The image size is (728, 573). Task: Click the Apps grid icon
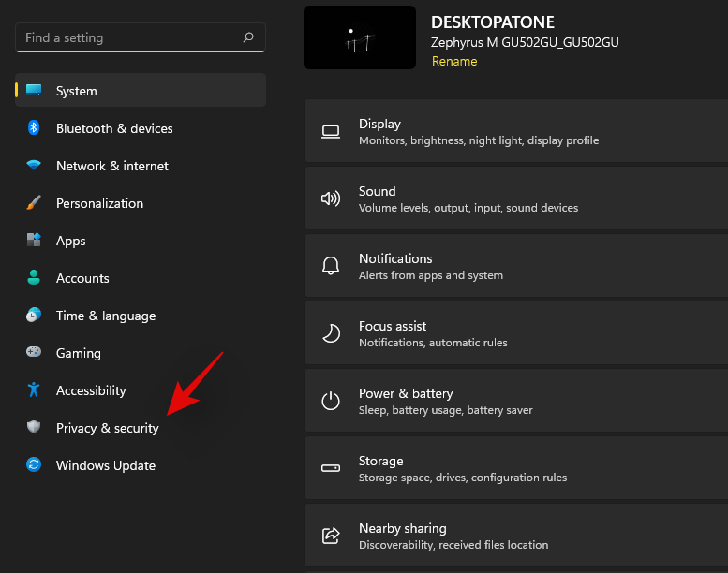click(34, 241)
